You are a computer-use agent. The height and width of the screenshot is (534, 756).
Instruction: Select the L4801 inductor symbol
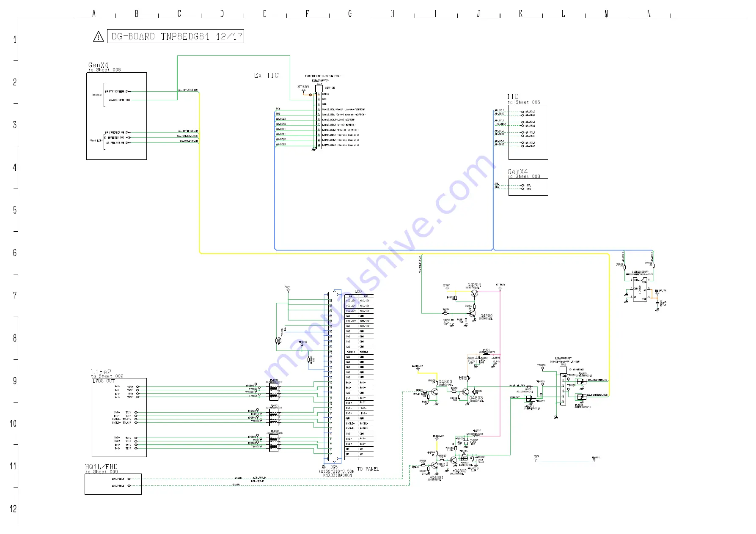[486, 354]
